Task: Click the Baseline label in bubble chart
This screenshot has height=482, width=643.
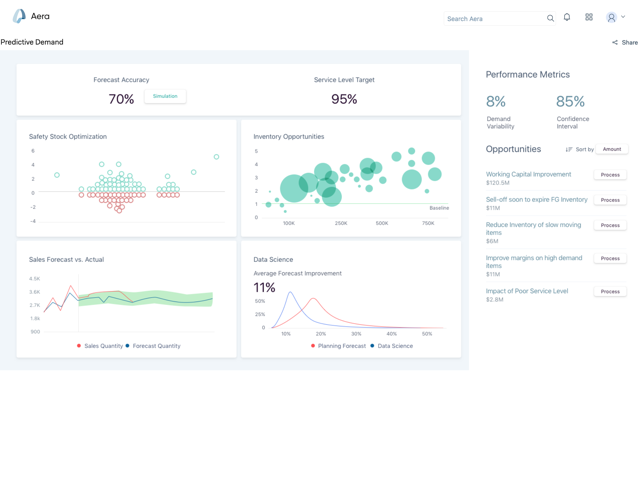Action: pyautogui.click(x=439, y=208)
